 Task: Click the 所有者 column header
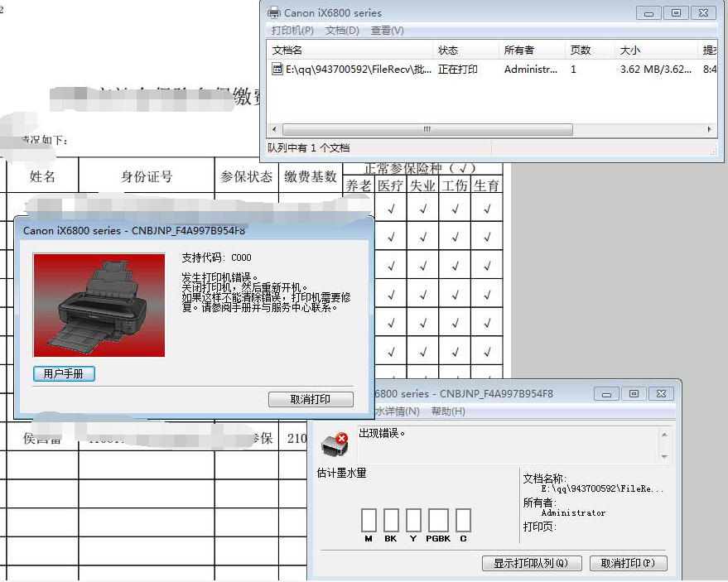point(533,51)
